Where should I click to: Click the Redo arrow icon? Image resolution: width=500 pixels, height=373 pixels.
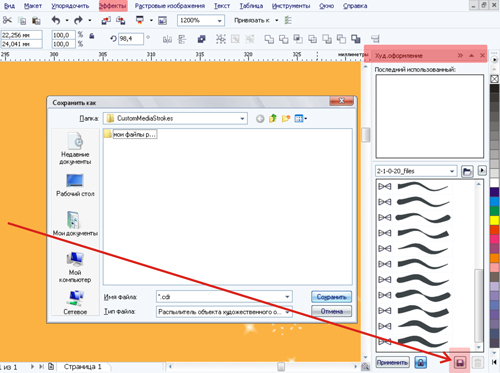point(78,20)
